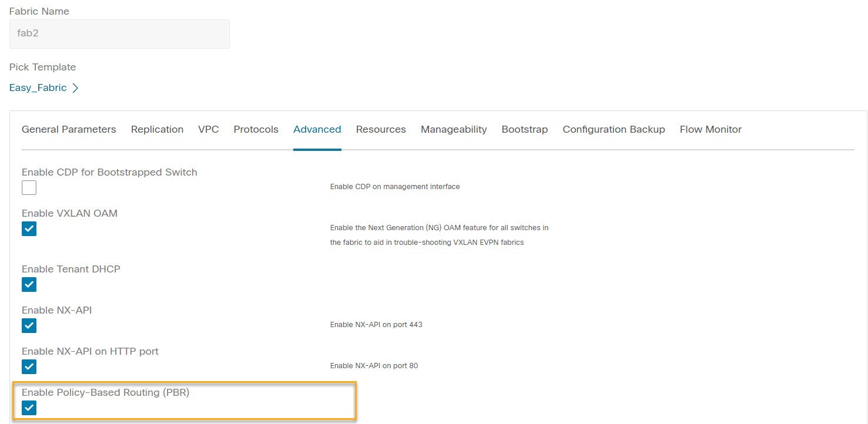
Task: Click the 'Pick Template' label
Action: (42, 67)
